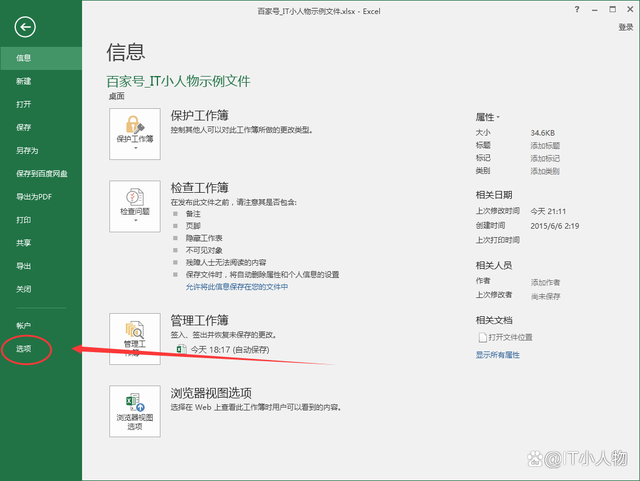This screenshot has width=640, height=481.
Task: Click the Excel file icon beside 今天 18:17
Action: [181, 350]
